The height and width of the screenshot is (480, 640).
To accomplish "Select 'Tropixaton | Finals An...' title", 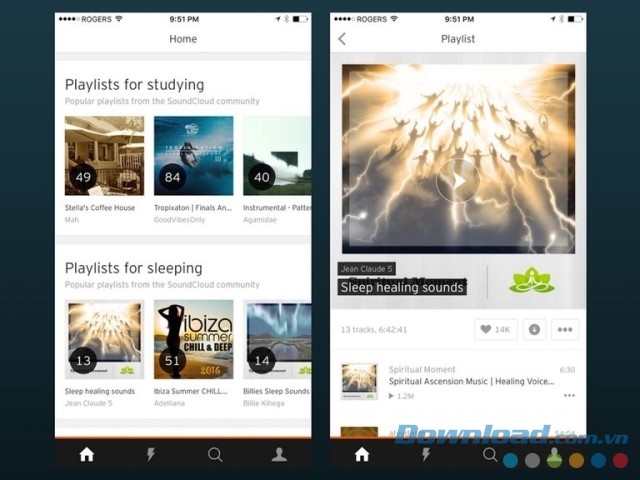I will pyautogui.click(x=193, y=208).
